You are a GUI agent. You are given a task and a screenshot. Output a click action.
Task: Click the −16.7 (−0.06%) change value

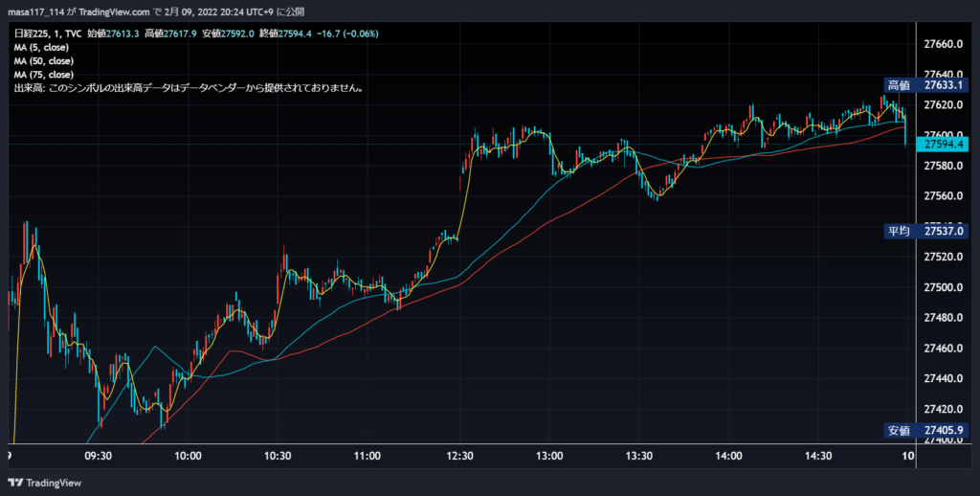click(x=346, y=34)
